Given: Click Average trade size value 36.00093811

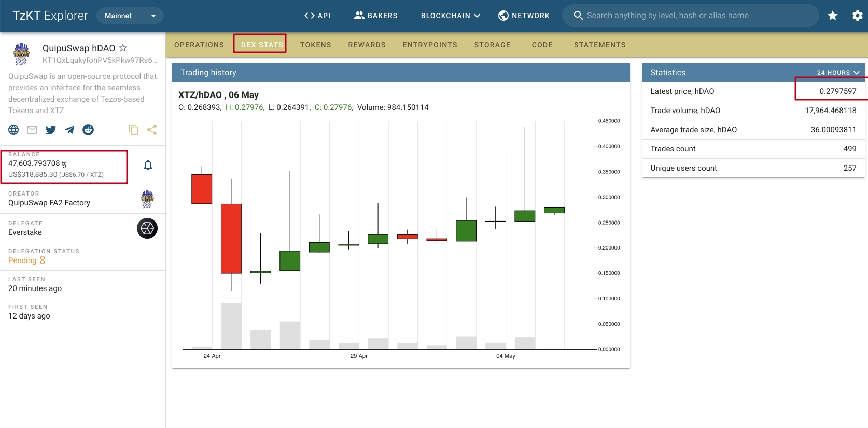Looking at the screenshot, I should (x=833, y=130).
